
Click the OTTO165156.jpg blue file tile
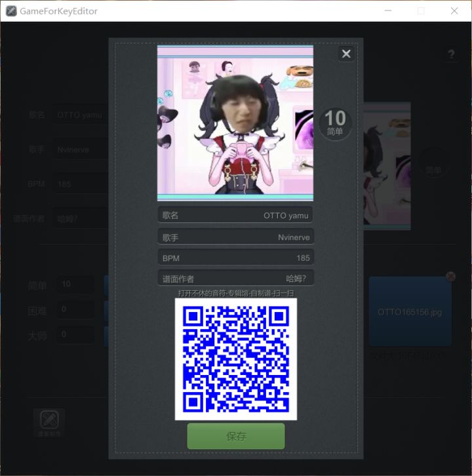click(410, 311)
